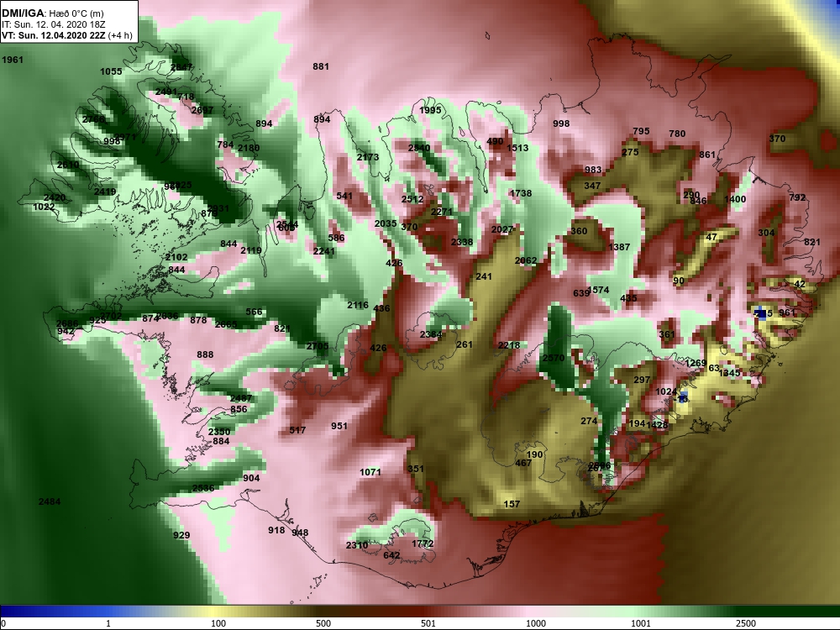840x630 pixels.
Task: Click the map value '2364'
Action: [431, 335]
